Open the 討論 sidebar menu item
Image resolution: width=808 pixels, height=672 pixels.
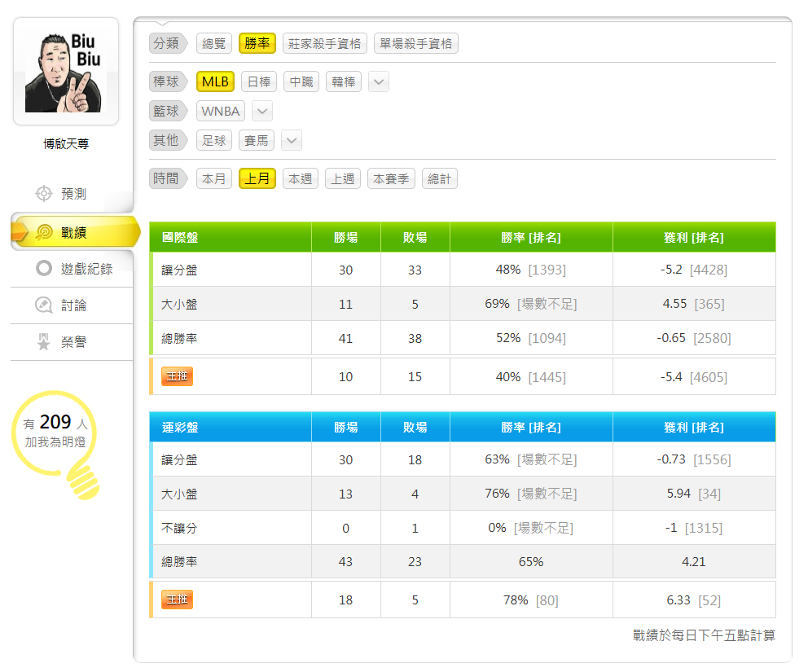coord(72,305)
